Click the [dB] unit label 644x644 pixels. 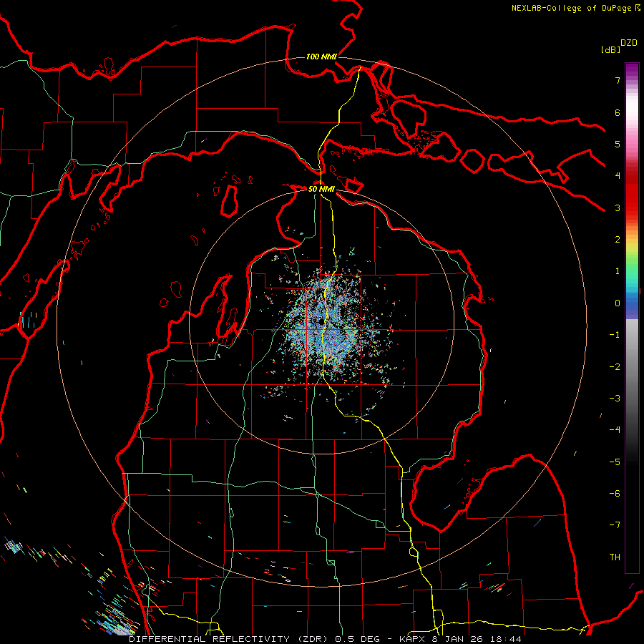tap(610, 49)
